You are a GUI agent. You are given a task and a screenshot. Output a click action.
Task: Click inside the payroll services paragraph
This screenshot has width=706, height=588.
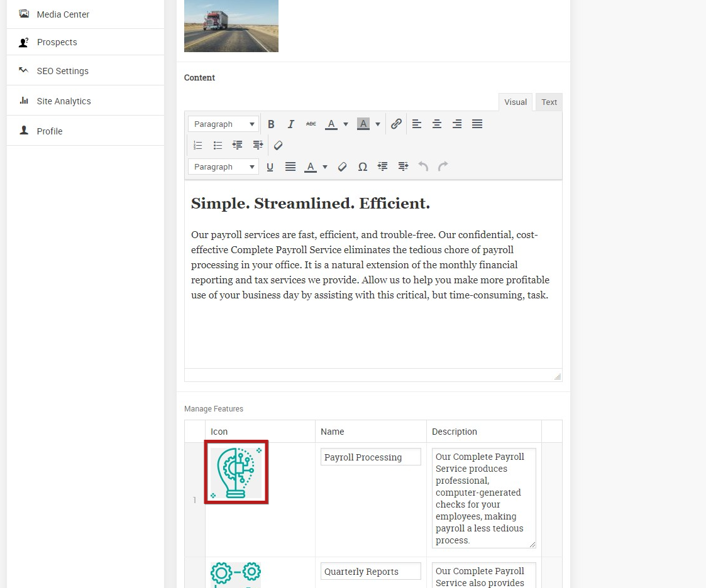370,265
